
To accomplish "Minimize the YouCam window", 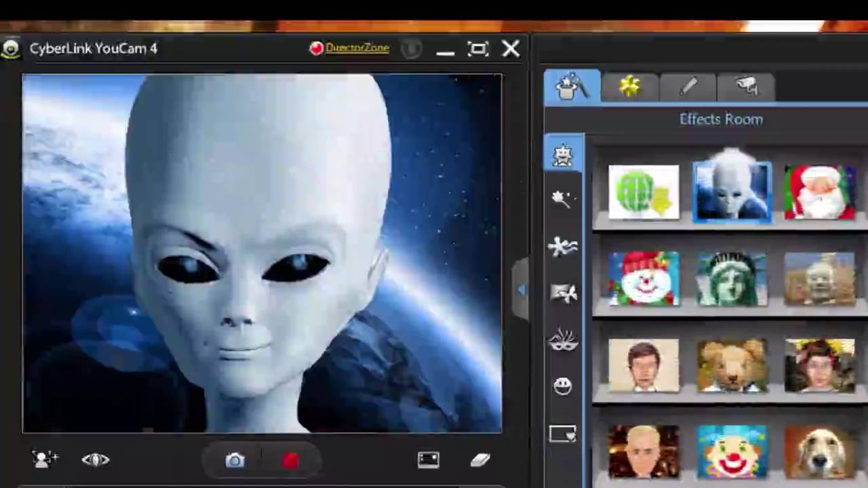I will click(x=446, y=52).
